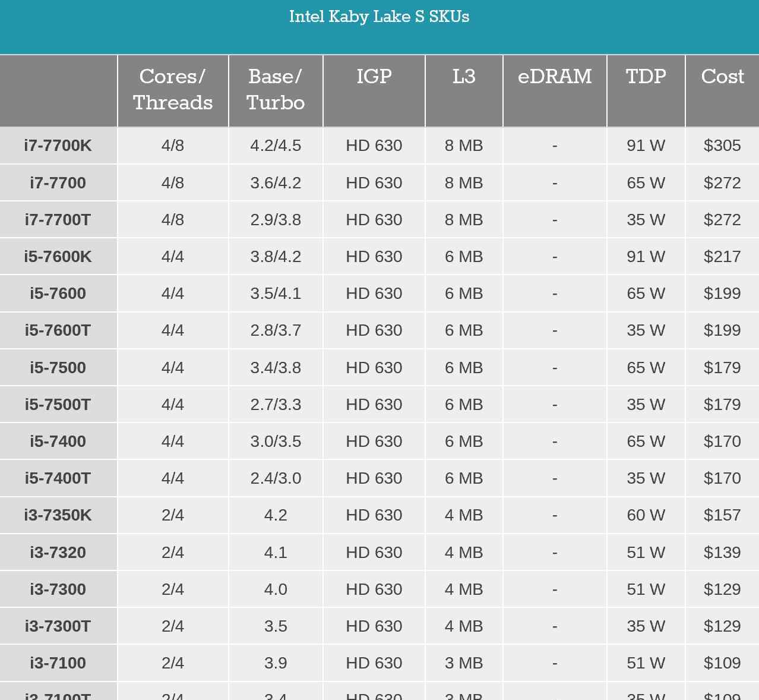759x700 pixels.
Task: Select the $109 cell in i3-7100 row
Action: click(722, 663)
